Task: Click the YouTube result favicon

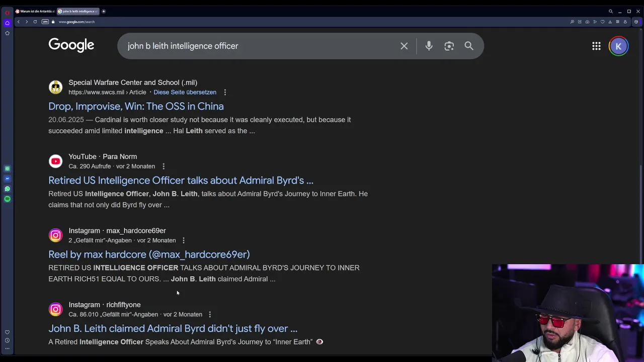Action: 55,161
